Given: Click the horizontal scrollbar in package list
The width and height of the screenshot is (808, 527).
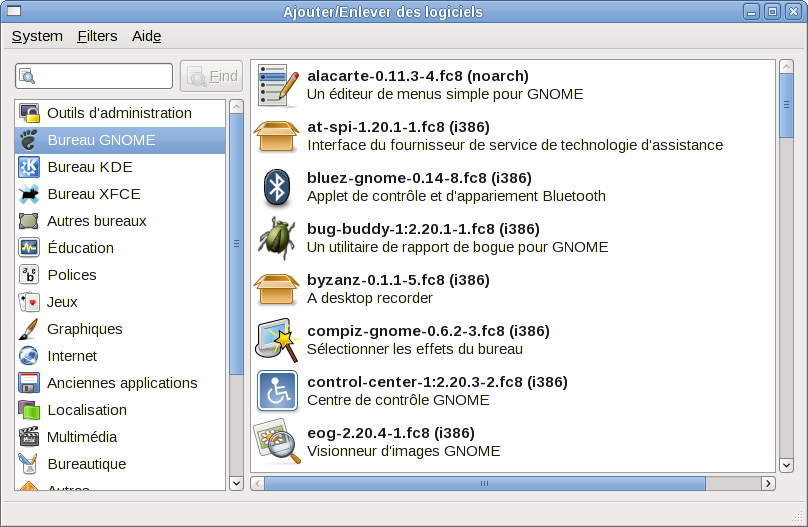Looking at the screenshot, I should pyautogui.click(x=484, y=483).
